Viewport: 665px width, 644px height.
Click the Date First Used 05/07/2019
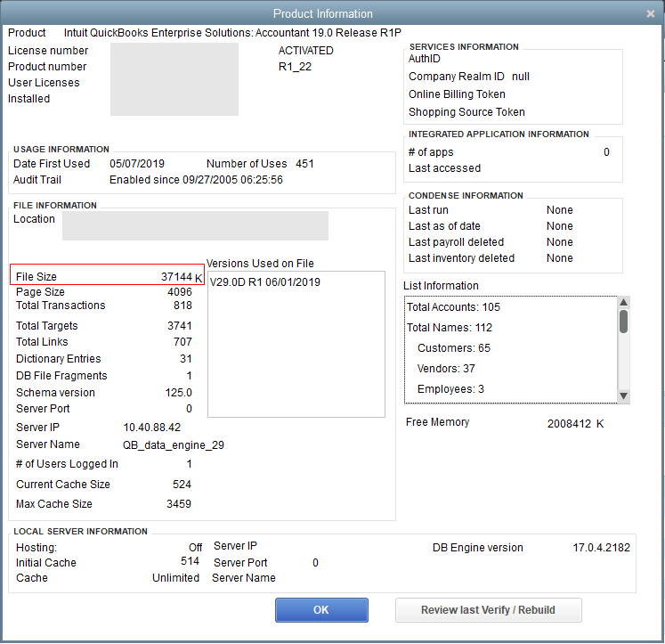(137, 164)
